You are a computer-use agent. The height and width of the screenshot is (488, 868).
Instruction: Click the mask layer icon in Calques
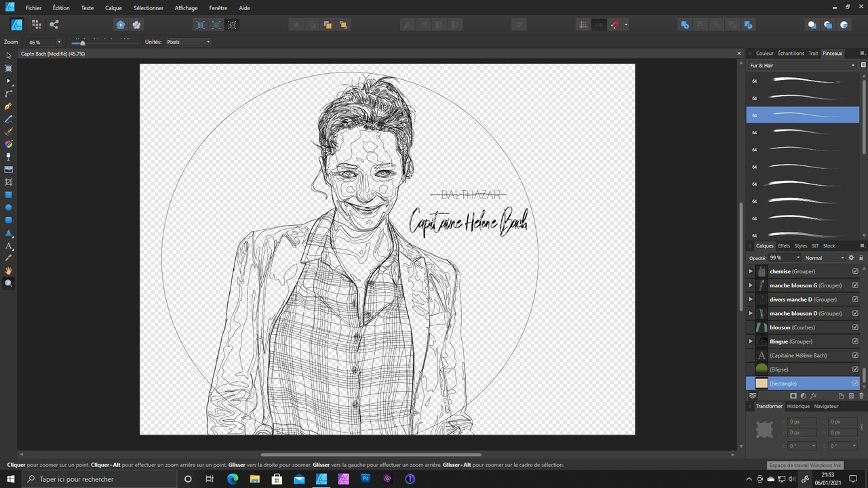tap(793, 396)
